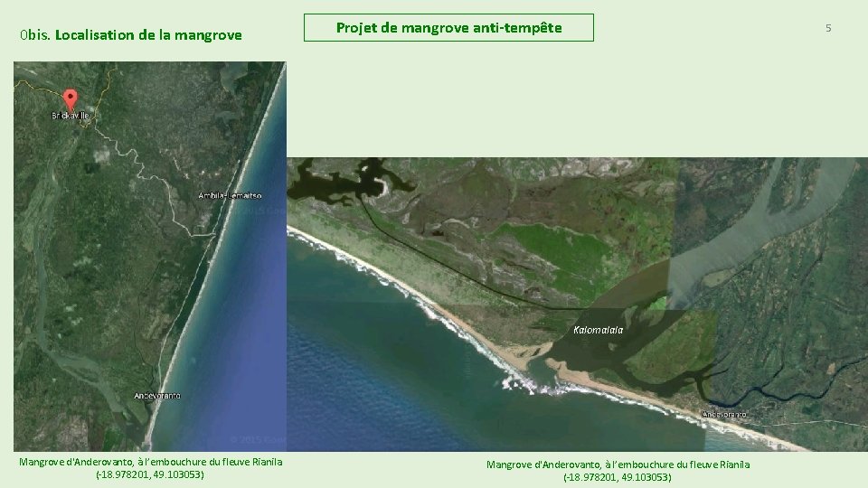868x488 pixels.
Task: Click the red map pin above Brickaville
Action: coord(70,99)
